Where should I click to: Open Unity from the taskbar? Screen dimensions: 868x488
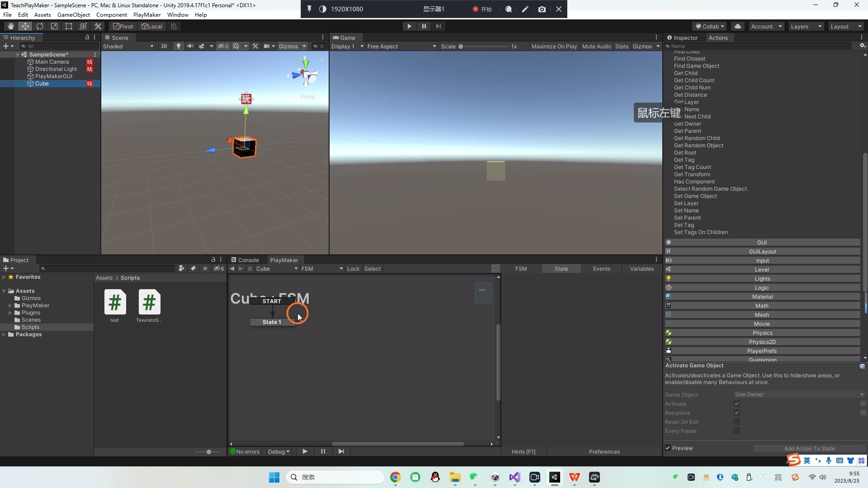(x=554, y=477)
